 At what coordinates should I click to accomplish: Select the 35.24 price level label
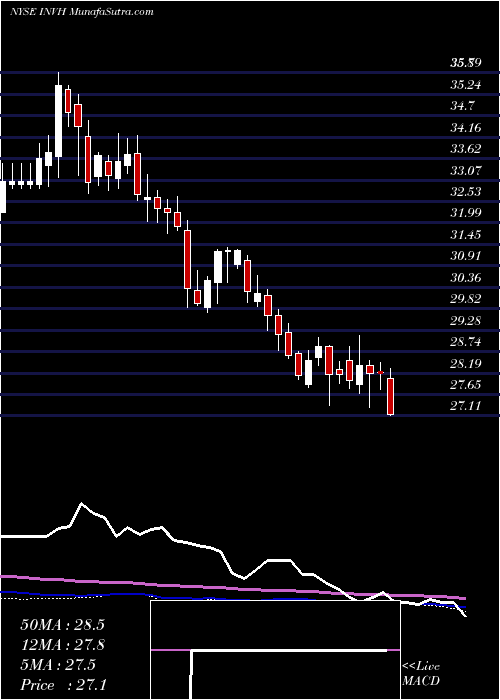(466, 84)
